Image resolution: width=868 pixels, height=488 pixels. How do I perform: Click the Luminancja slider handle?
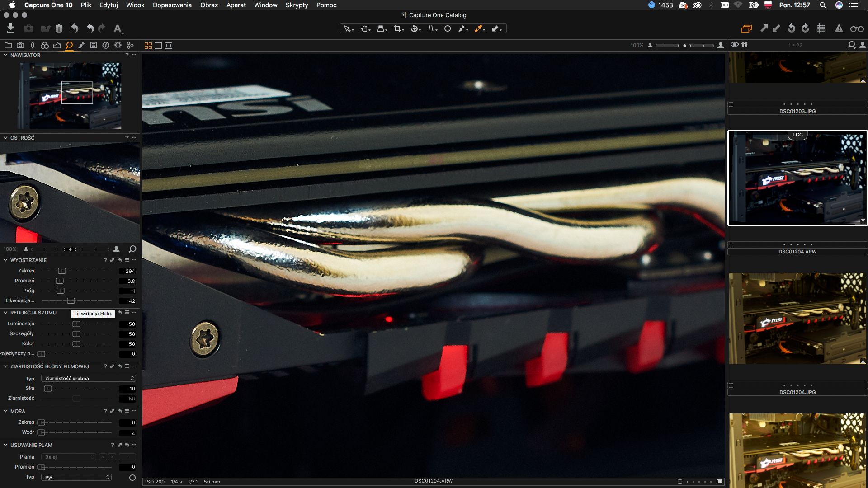(76, 324)
